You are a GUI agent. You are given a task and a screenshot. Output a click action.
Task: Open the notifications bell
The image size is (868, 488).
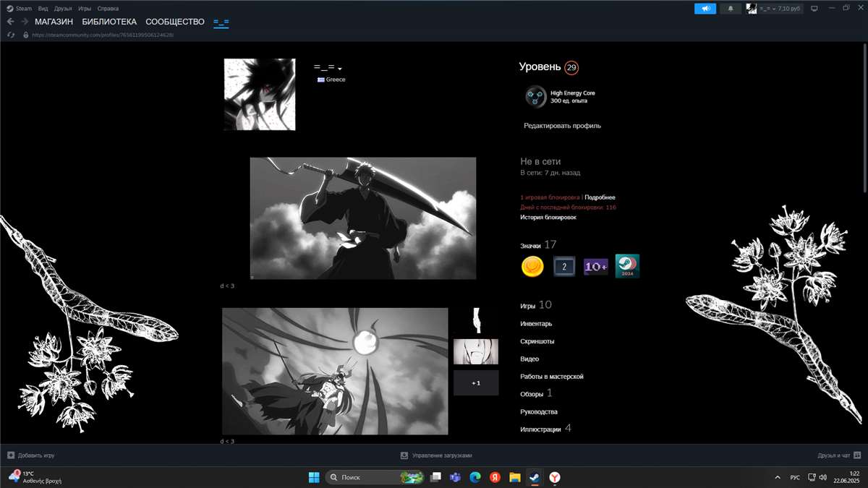coord(731,9)
